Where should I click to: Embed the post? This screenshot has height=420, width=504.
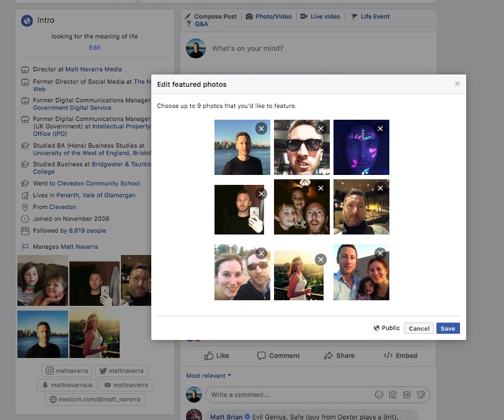pos(400,355)
